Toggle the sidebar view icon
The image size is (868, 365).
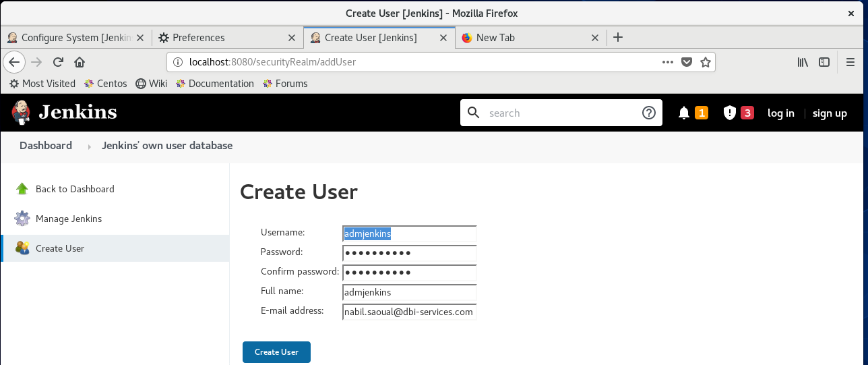point(824,62)
